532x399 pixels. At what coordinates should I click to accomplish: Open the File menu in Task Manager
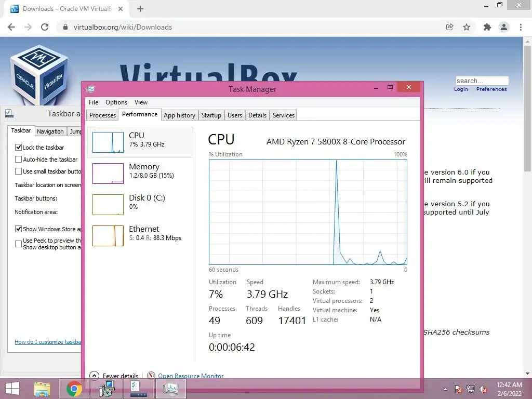tap(94, 102)
